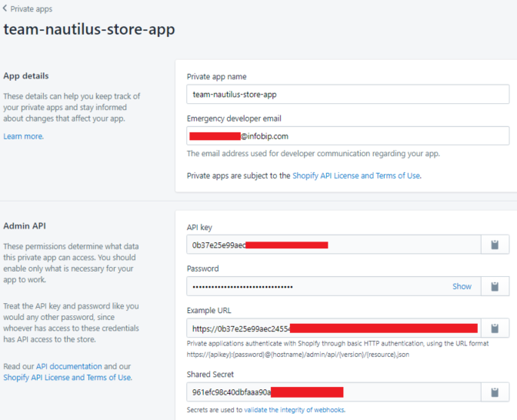
Task: Copy the password using clipboard icon
Action: (495, 286)
